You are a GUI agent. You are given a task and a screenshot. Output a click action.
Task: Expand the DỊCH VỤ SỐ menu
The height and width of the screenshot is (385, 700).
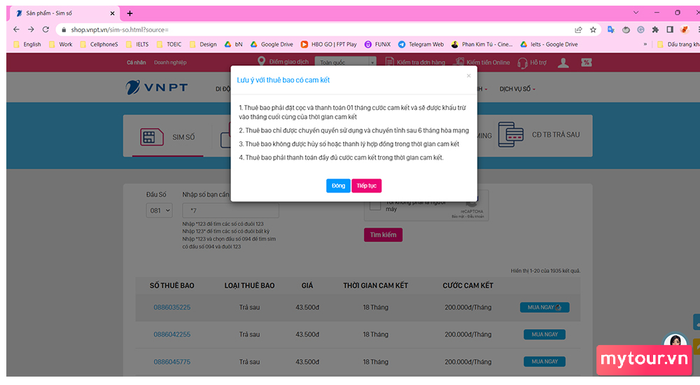[x=517, y=89]
